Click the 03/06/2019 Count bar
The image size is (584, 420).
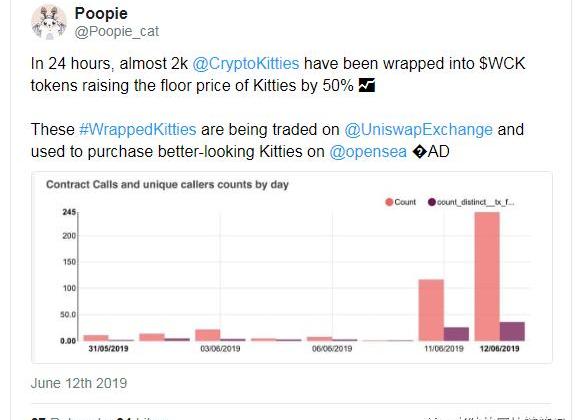pos(208,335)
